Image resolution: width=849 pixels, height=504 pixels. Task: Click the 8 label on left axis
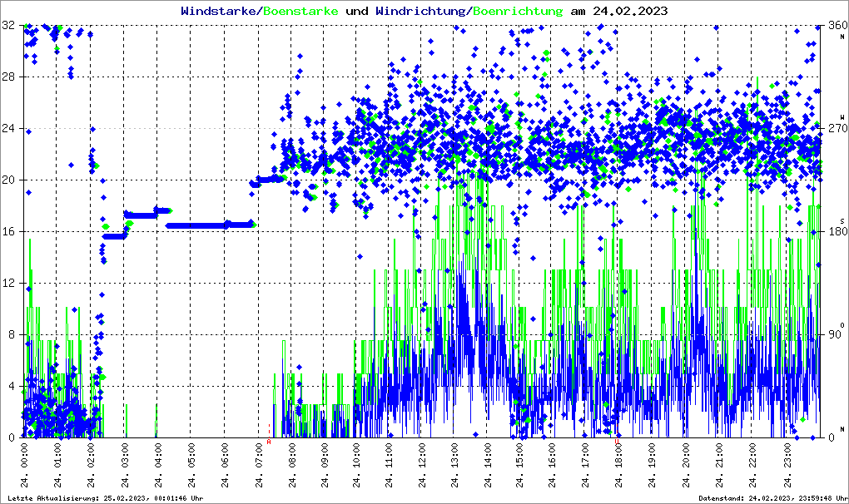(12, 335)
